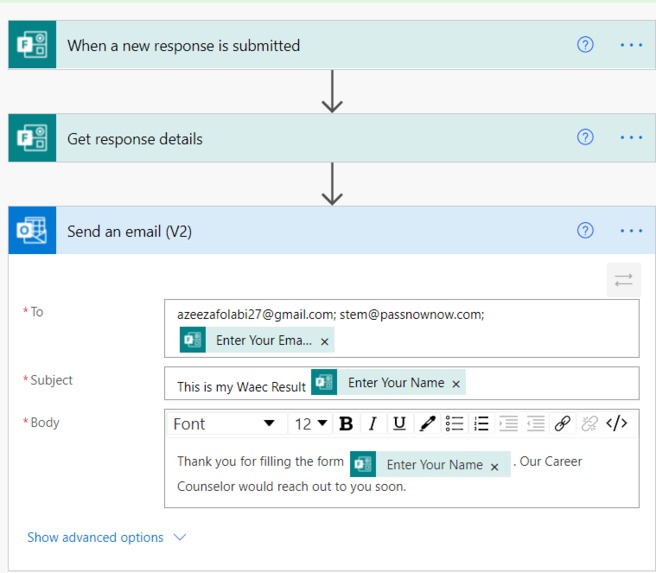Open the font size 12 dropdown
Image resolution: width=656 pixels, height=573 pixels.
point(310,424)
